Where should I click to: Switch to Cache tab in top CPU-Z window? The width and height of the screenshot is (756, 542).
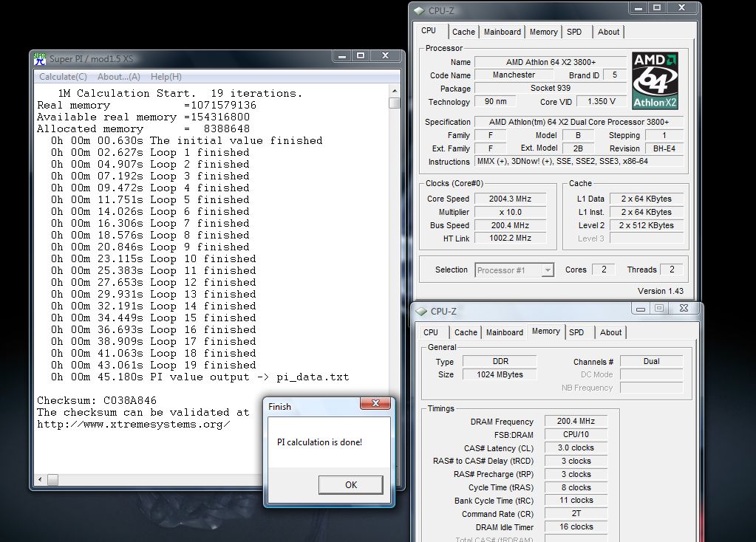(x=463, y=32)
